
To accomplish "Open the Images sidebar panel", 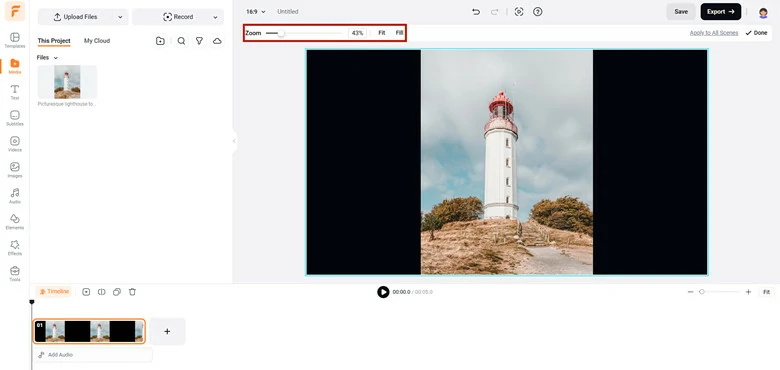I will click(15, 170).
